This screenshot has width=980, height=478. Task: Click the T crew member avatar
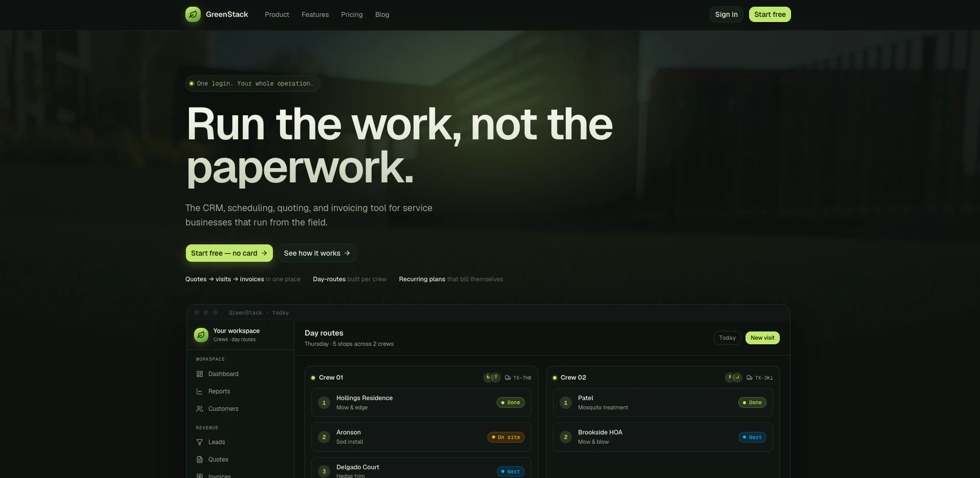click(x=496, y=378)
